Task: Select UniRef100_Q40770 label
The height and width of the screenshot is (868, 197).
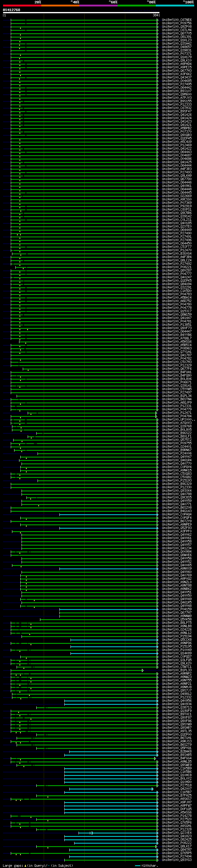Action: click(177, 464)
